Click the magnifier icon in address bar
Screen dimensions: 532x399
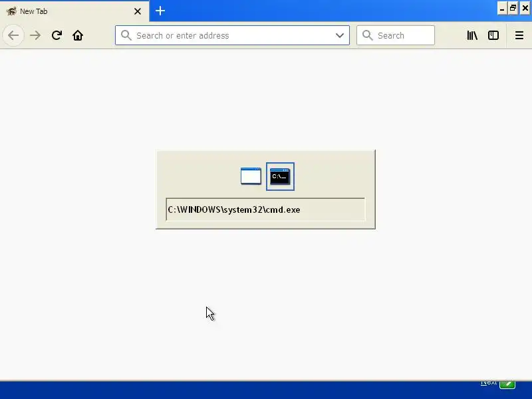coord(126,35)
